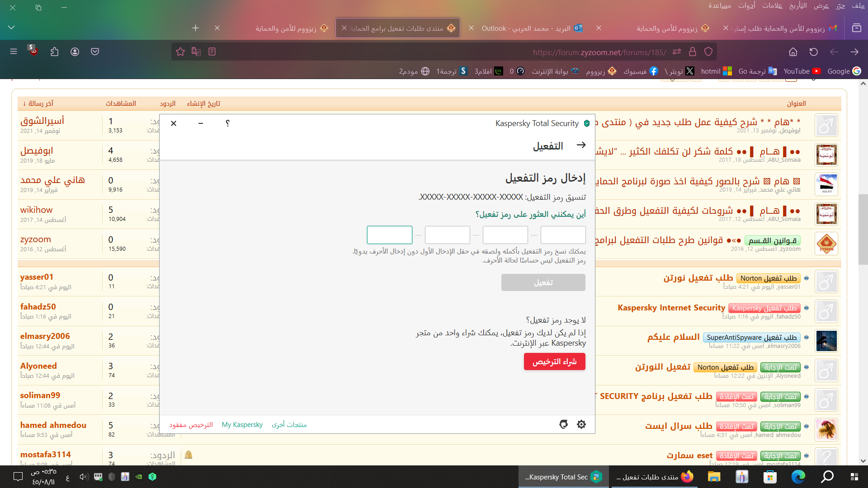Open Kaspersky support headset icon
This screenshot has height=488, width=868.
click(x=563, y=424)
